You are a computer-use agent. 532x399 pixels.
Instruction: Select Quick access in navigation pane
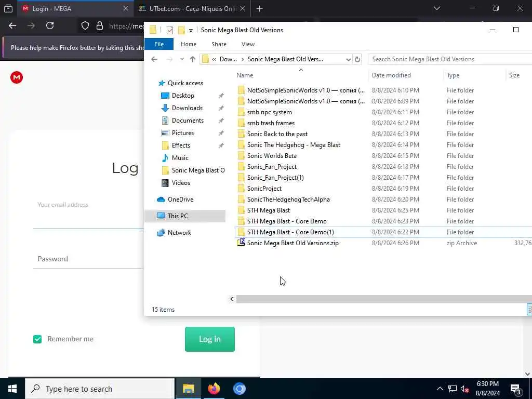(185, 83)
